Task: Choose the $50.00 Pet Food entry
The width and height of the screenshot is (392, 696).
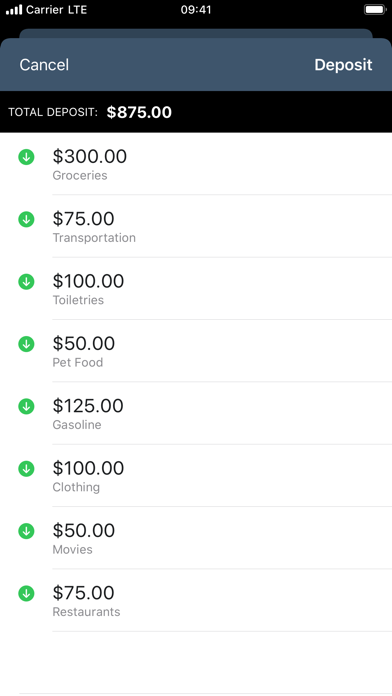Action: pyautogui.click(x=196, y=351)
